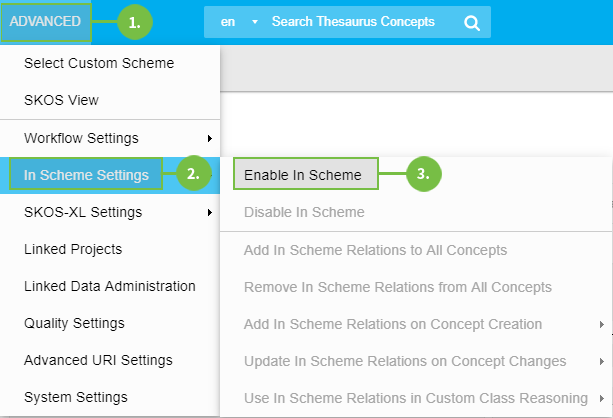The width and height of the screenshot is (613, 418).
Task: Expand Update In Scheme Relations on Concept Changes
Action: click(x=405, y=361)
